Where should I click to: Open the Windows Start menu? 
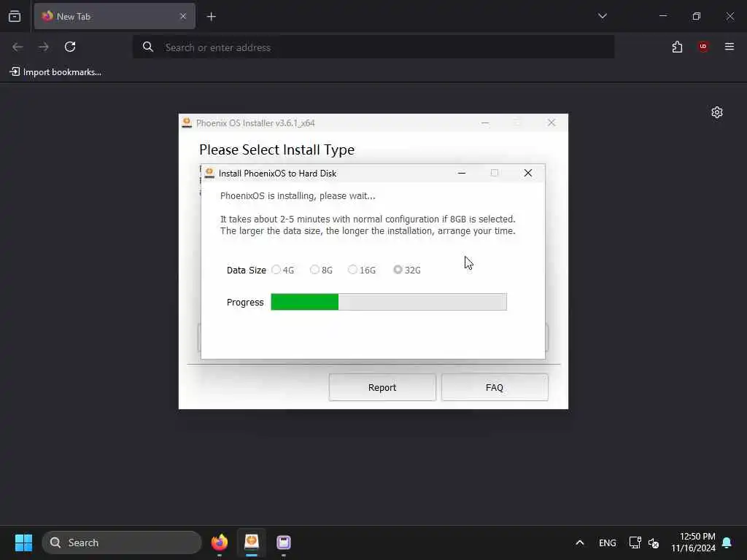point(23,542)
